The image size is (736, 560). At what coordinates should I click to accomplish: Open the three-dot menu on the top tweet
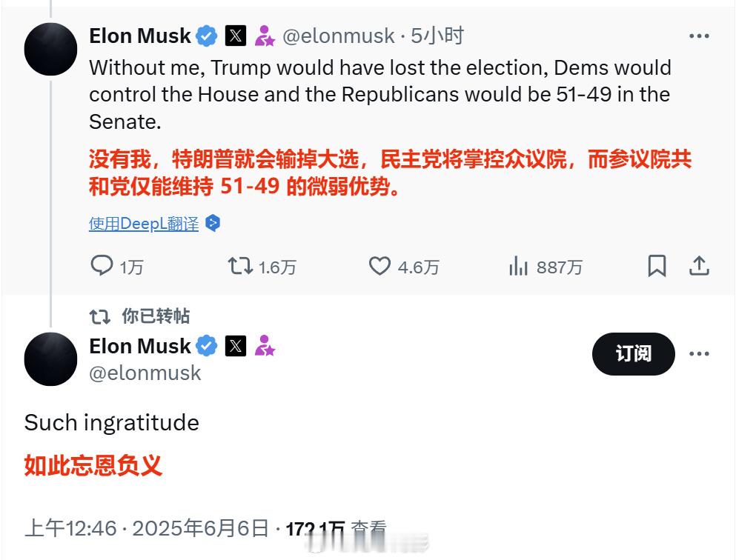pyautogui.click(x=699, y=36)
